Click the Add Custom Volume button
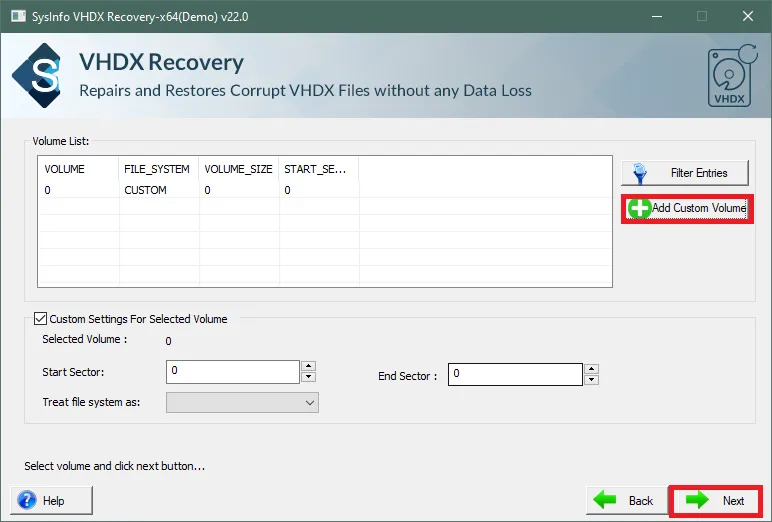Screen dimensions: 772x522 [687, 208]
